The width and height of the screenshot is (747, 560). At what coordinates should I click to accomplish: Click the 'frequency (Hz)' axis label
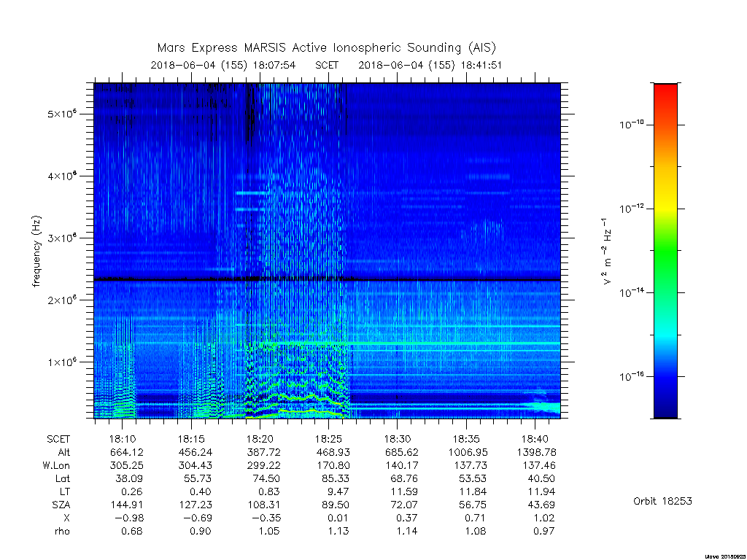click(36, 252)
